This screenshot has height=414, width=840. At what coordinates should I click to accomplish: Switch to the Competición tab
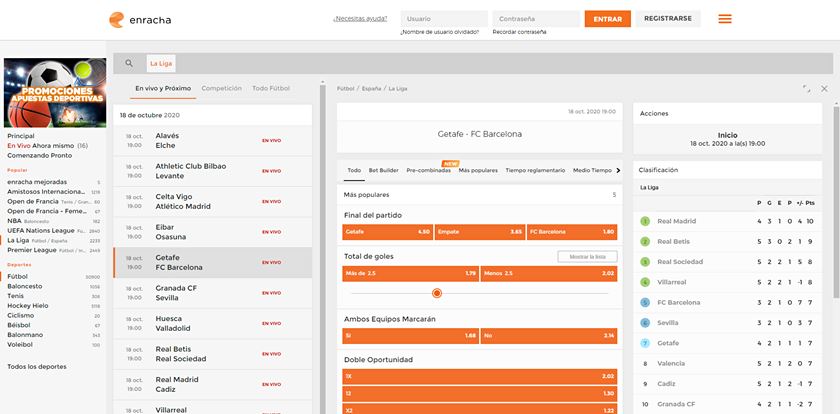pos(222,88)
